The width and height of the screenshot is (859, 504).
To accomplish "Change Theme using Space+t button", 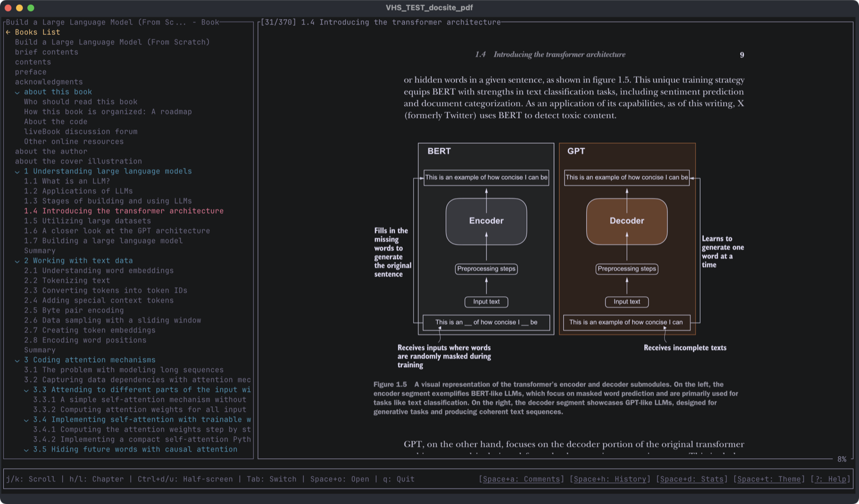I will [x=769, y=479].
